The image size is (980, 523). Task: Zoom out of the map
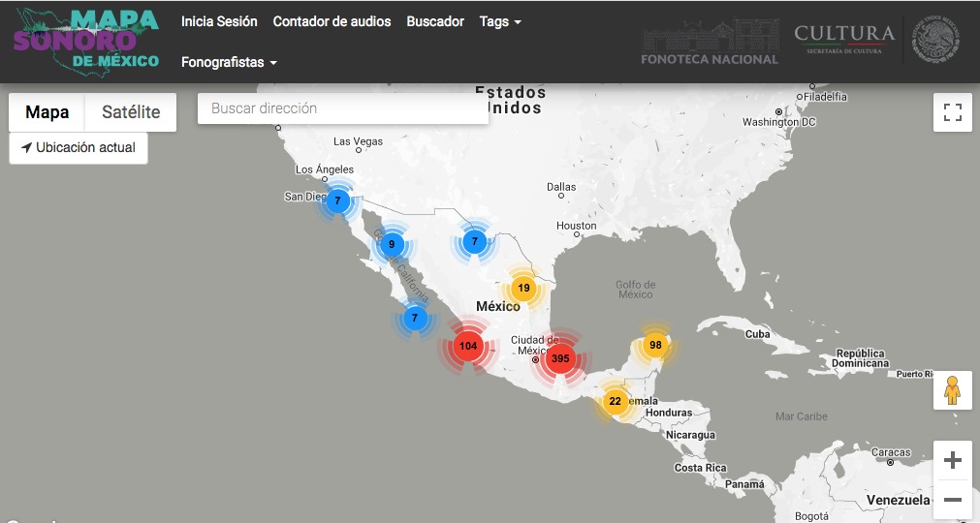(952, 500)
